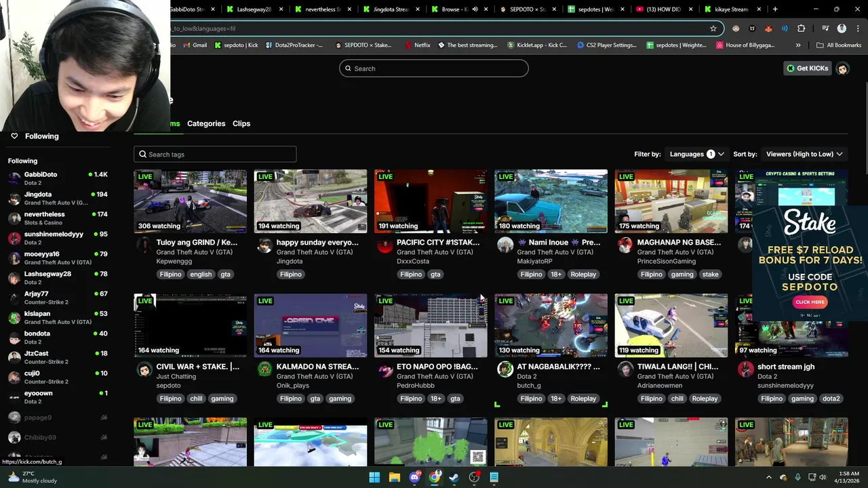Select the stake tag under PrinceSisonGaming stream
This screenshot has width=868, height=488.
point(710,274)
